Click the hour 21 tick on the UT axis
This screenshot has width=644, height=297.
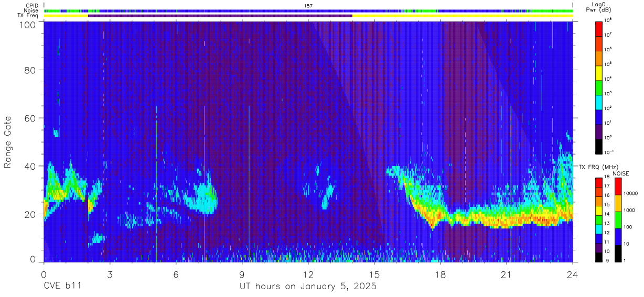pyautogui.click(x=507, y=273)
